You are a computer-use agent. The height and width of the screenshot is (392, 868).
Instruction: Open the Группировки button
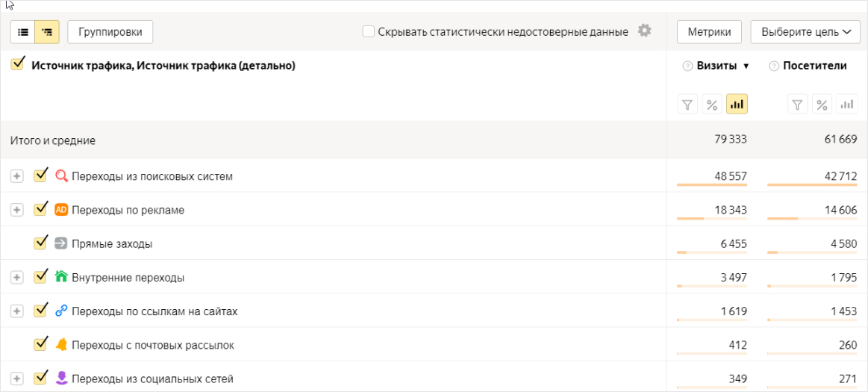coord(110,32)
